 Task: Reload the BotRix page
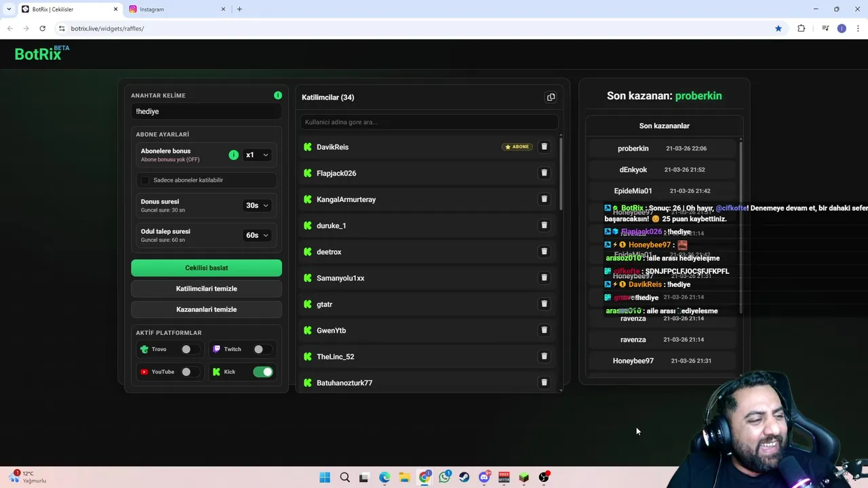pyautogui.click(x=42, y=28)
